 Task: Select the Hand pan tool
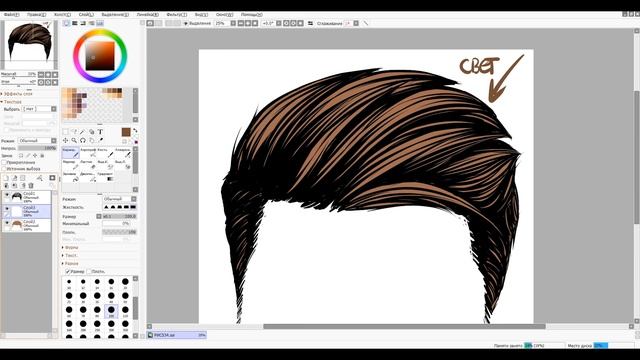click(91, 140)
